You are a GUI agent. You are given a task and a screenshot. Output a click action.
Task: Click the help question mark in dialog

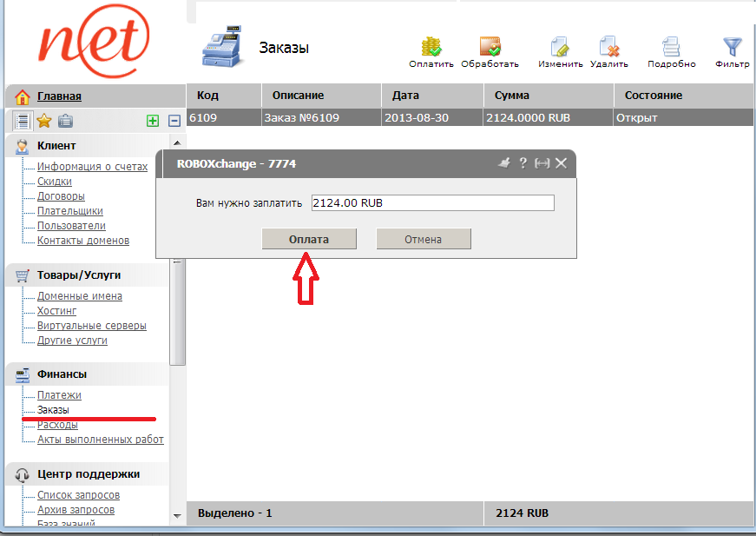click(x=523, y=162)
